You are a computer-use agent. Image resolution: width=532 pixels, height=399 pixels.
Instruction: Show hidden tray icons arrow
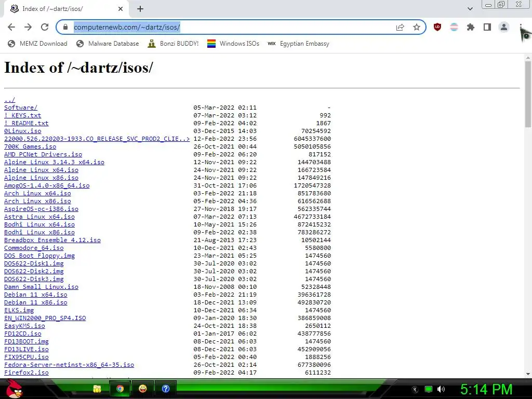415,390
